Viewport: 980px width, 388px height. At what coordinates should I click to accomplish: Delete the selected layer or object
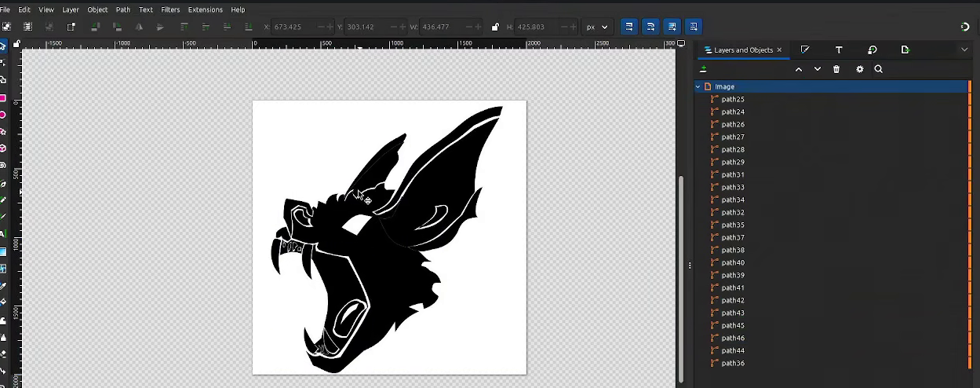[x=836, y=69]
